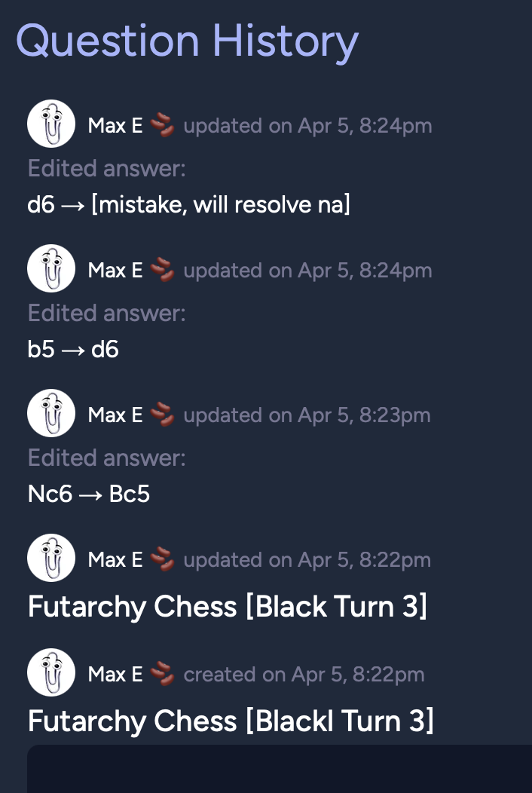This screenshot has width=532, height=793.
Task: Click the Max E username on the created entry
Action: (x=115, y=675)
